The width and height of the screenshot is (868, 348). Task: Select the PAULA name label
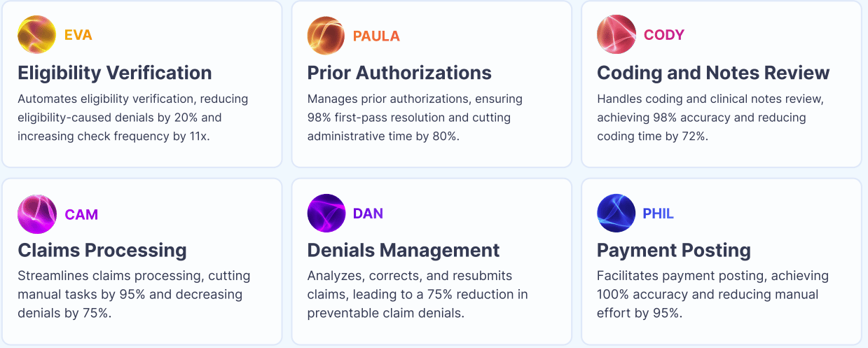tap(376, 36)
